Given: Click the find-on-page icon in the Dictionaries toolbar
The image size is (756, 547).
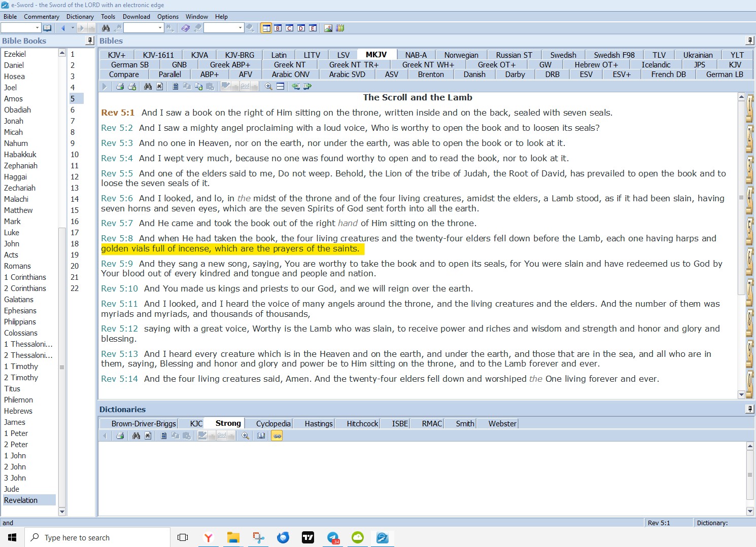Looking at the screenshot, I should (x=148, y=435).
